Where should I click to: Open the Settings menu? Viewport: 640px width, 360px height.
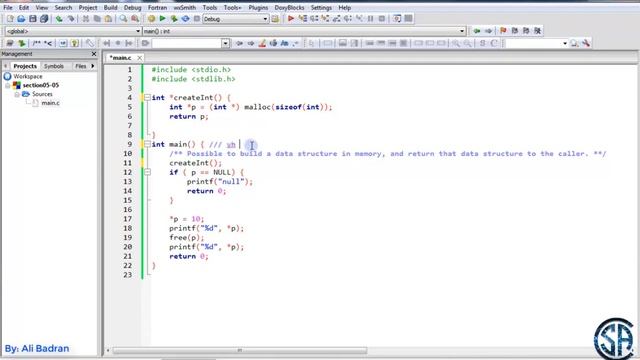(x=321, y=7)
